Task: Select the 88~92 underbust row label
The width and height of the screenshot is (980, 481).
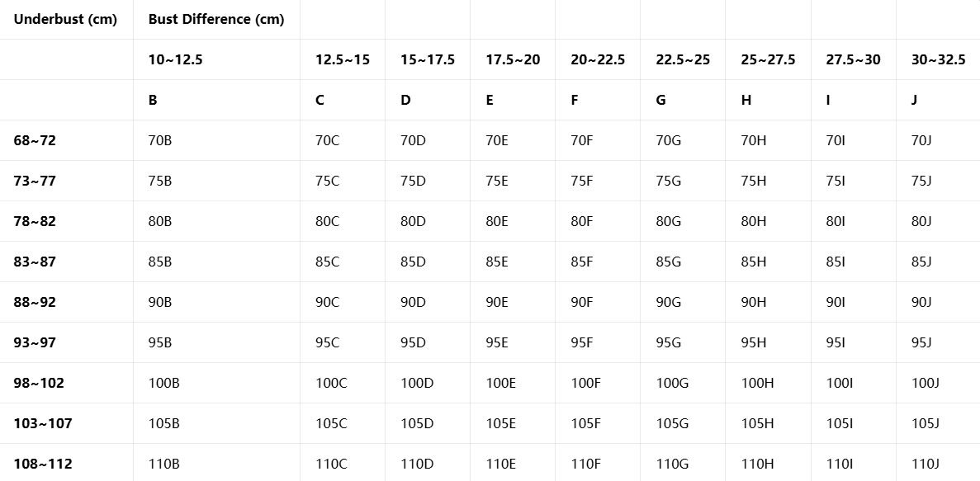Action: click(35, 302)
